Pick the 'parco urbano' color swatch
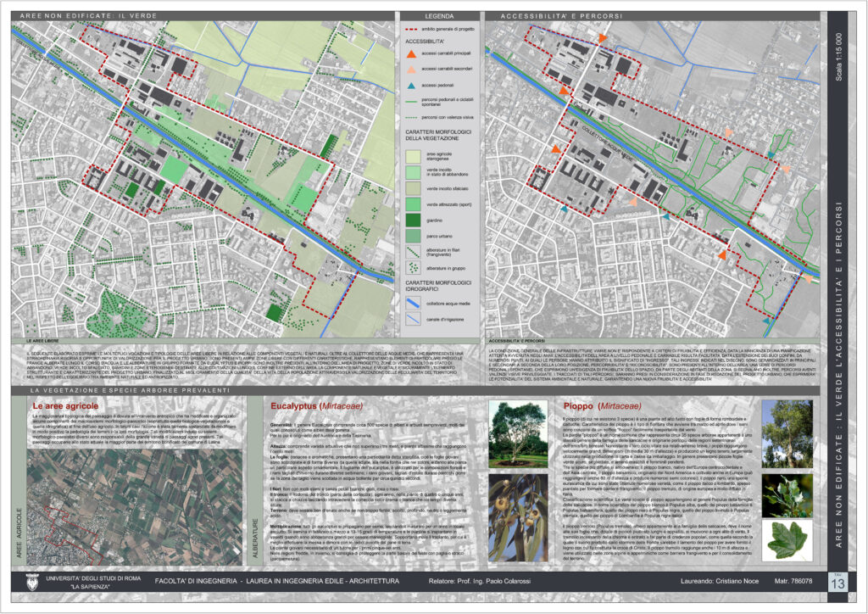The image size is (868, 614). click(x=413, y=236)
